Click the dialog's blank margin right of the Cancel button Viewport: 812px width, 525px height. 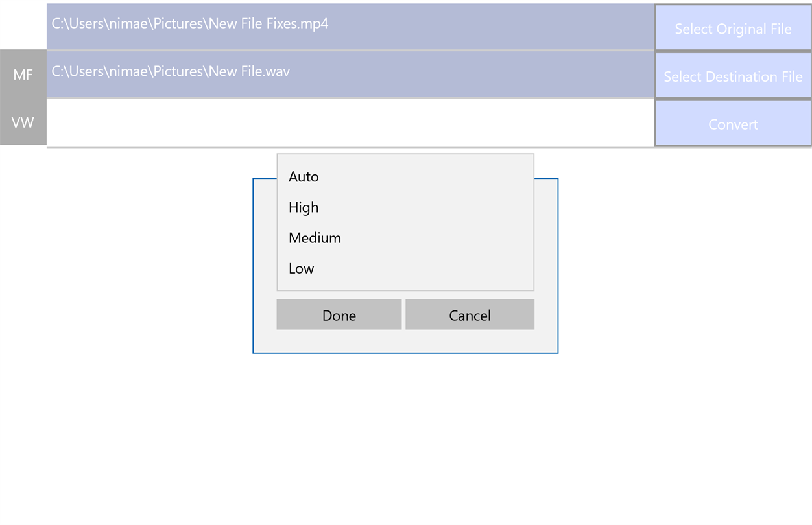point(546,315)
